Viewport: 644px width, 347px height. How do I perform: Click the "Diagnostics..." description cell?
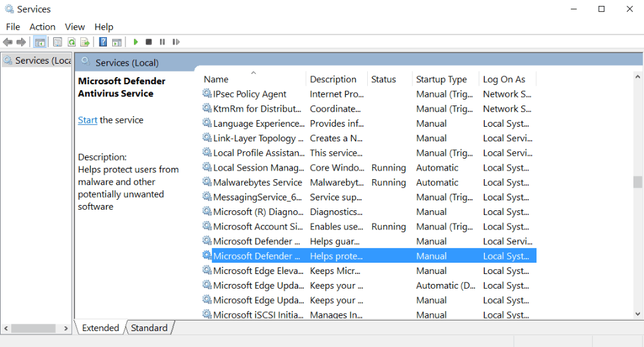(336, 212)
